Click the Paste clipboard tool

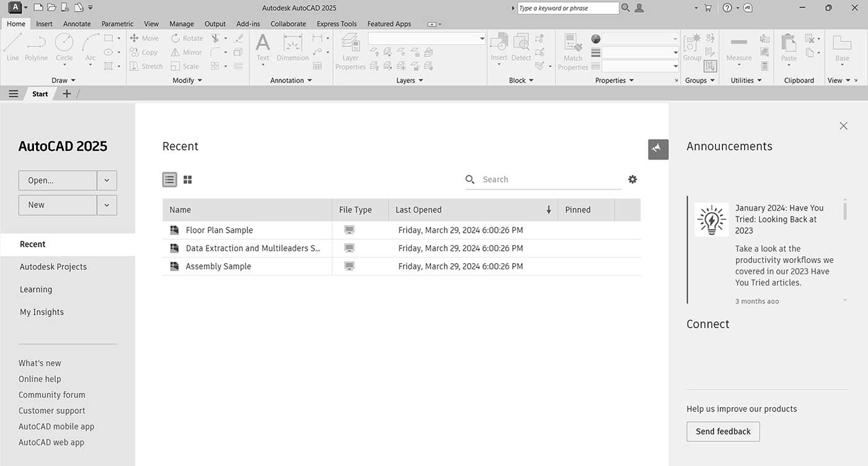click(789, 48)
